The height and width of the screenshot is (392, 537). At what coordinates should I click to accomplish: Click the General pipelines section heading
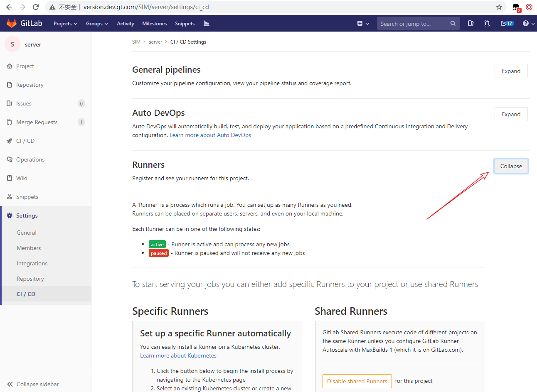[166, 70]
